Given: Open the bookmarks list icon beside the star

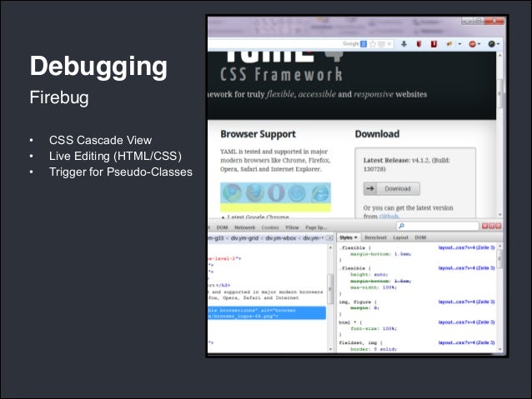Looking at the screenshot, I should (x=381, y=44).
